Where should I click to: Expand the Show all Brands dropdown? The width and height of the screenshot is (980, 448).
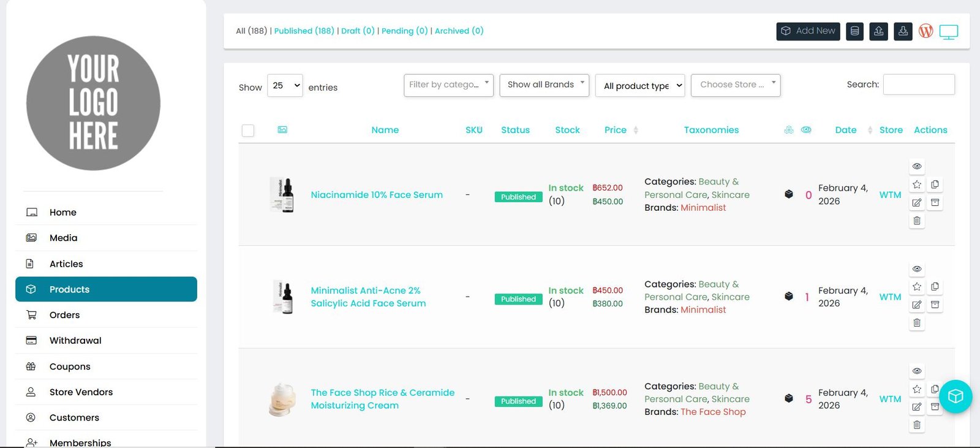coord(544,85)
